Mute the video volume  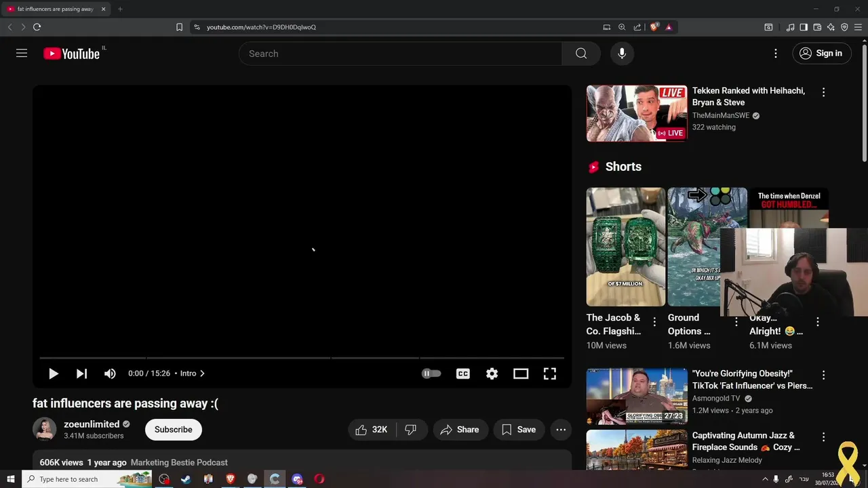tap(110, 373)
